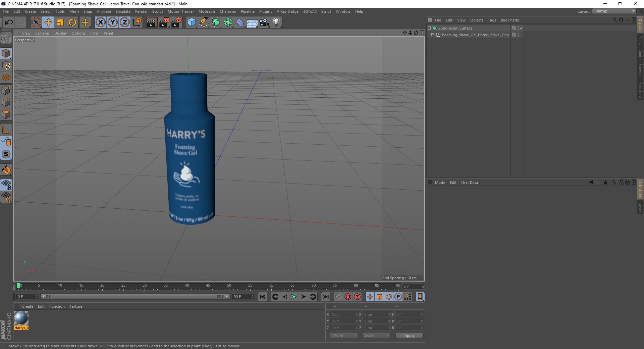Click Record Active Objects button
The image size is (644, 349).
tap(338, 297)
